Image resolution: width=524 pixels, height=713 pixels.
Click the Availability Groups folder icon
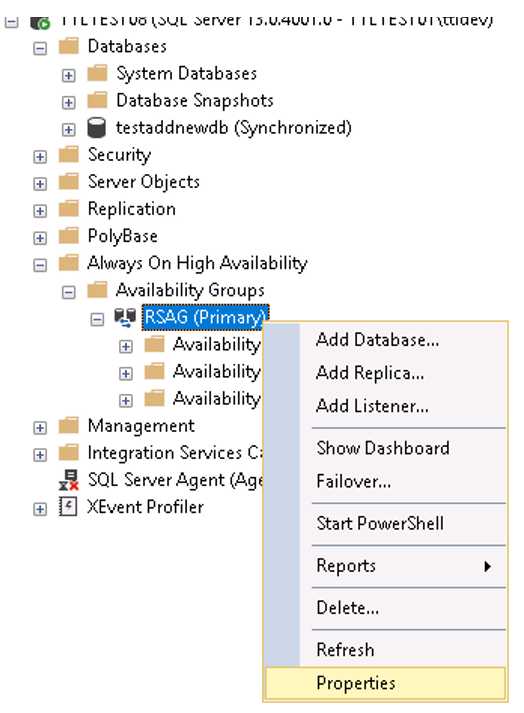pos(97,290)
